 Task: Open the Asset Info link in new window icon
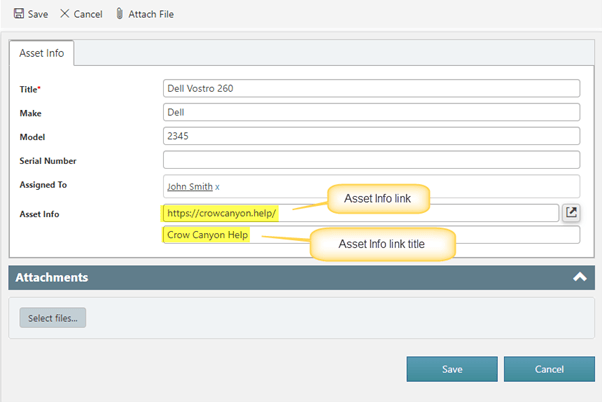tap(571, 212)
